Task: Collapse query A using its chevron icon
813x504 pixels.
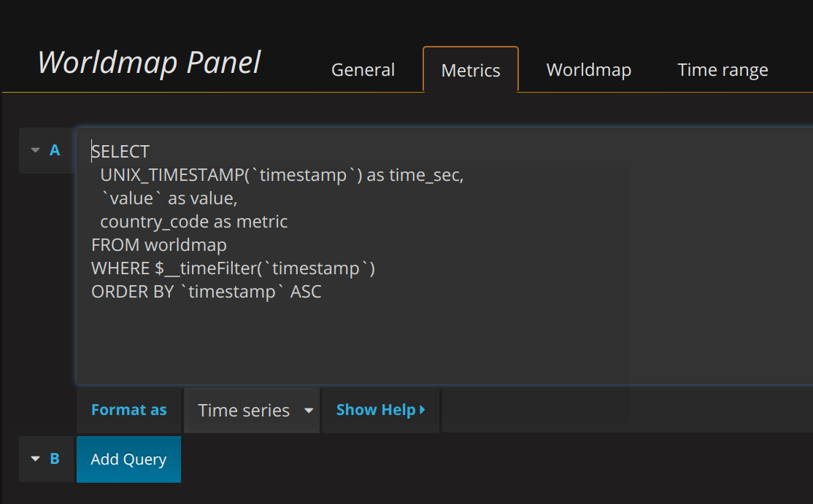Action: click(36, 150)
